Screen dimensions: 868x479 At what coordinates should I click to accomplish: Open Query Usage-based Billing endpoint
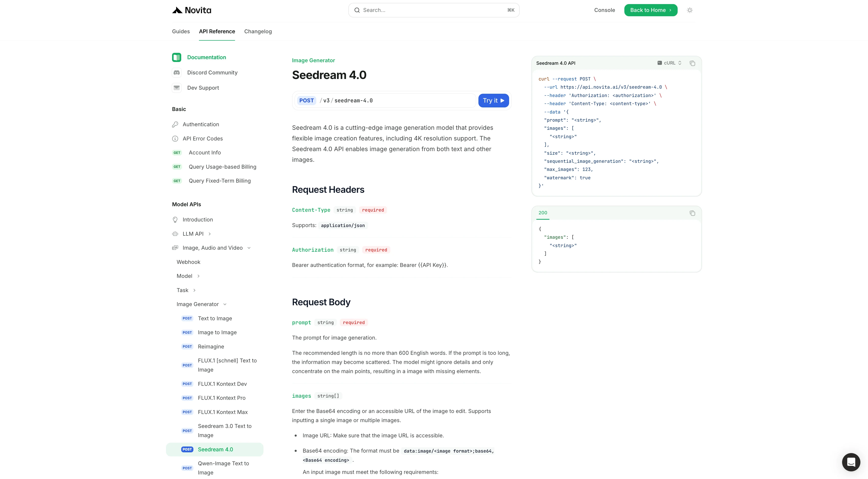click(x=222, y=167)
